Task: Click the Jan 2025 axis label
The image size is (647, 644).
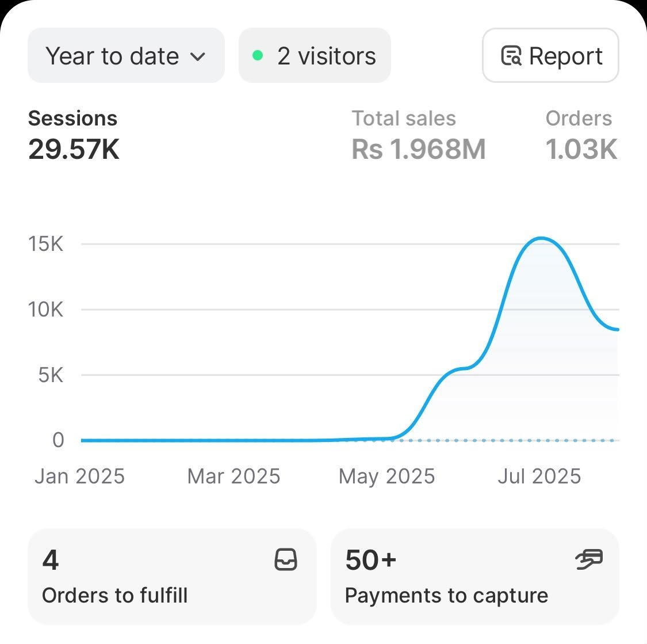Action: [x=79, y=477]
